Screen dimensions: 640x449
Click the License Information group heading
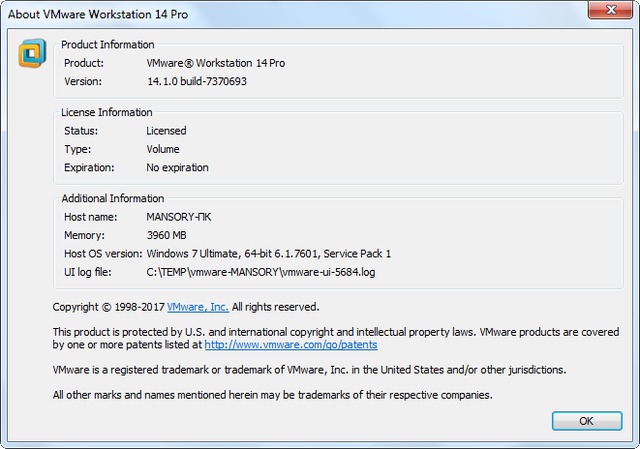click(x=107, y=113)
